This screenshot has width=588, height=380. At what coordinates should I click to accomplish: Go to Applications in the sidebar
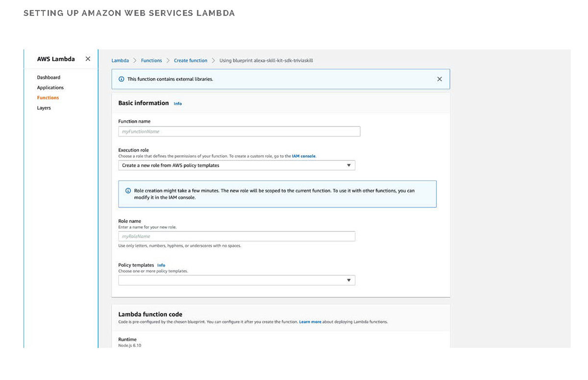(x=50, y=88)
